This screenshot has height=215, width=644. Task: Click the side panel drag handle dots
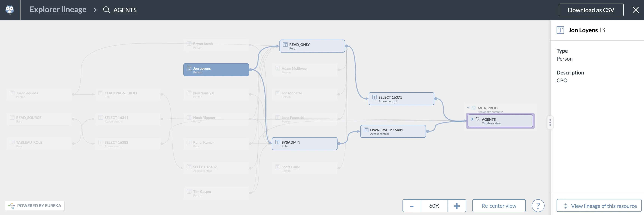tap(550, 123)
